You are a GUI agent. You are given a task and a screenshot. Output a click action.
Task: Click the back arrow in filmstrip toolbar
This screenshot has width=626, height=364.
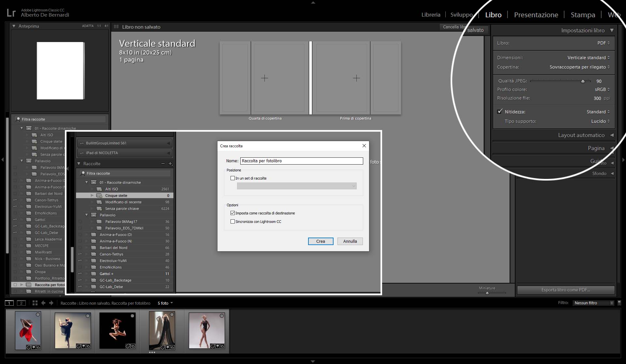[x=43, y=303]
